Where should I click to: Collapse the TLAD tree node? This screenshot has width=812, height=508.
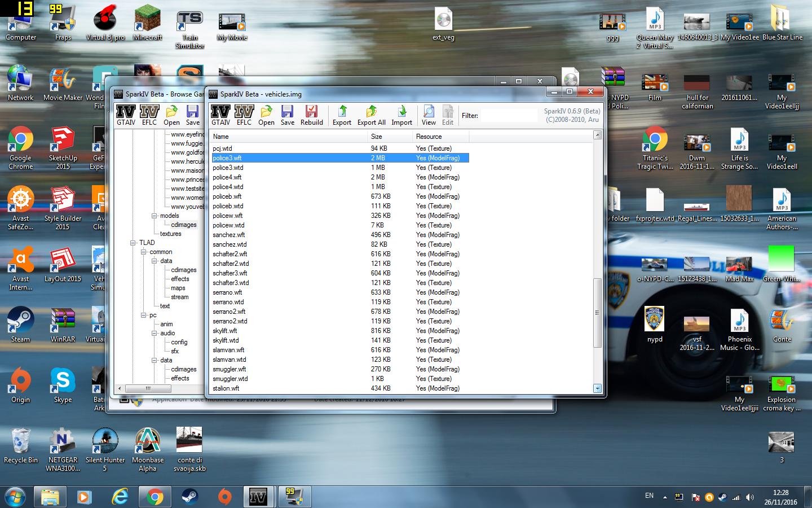pos(134,243)
